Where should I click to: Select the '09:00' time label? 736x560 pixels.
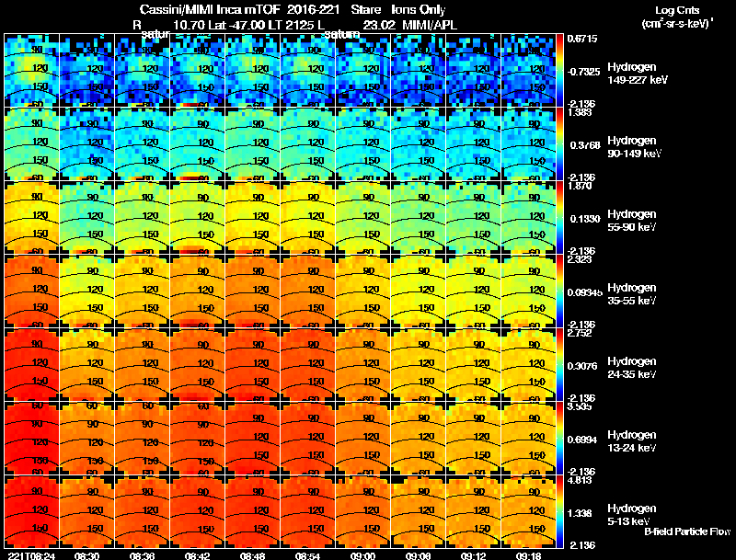(362, 555)
